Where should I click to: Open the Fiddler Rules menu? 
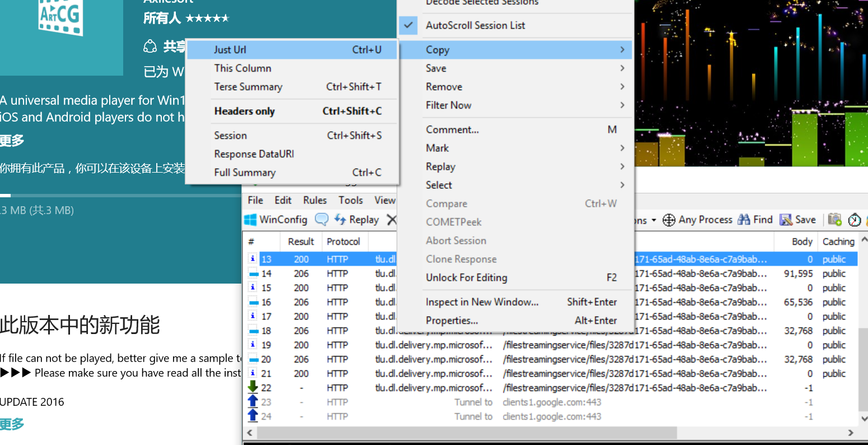tap(315, 200)
